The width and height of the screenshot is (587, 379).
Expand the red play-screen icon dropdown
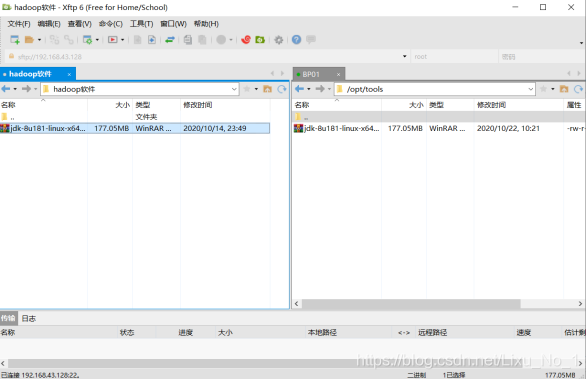point(122,40)
